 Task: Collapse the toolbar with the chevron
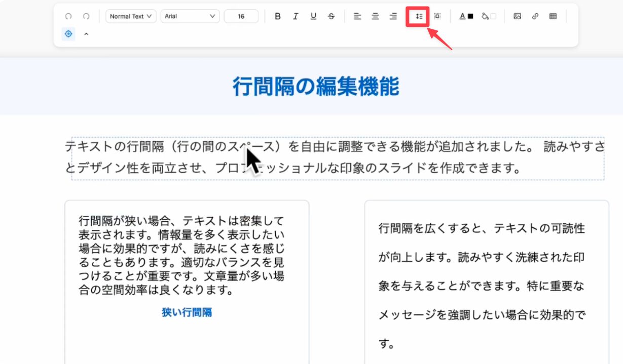click(x=86, y=34)
